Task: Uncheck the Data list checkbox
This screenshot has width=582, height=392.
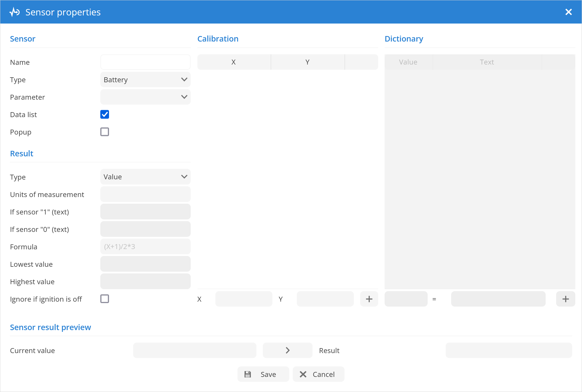Action: coord(105,114)
